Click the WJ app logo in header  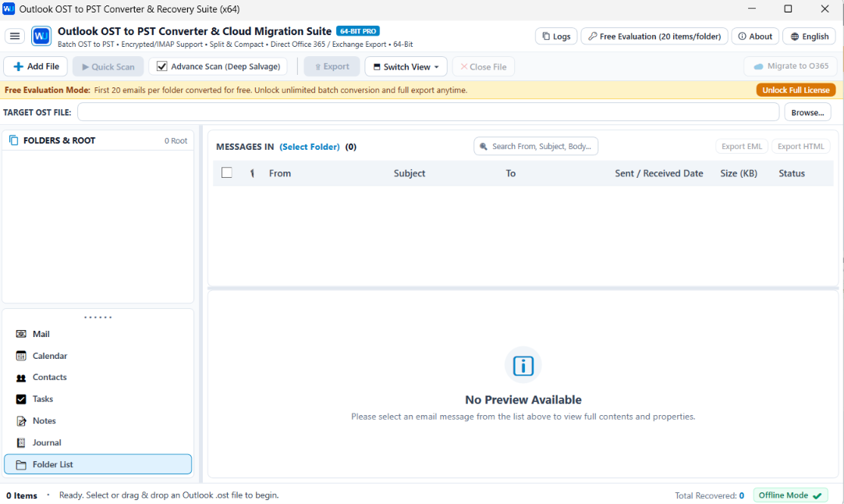(41, 36)
